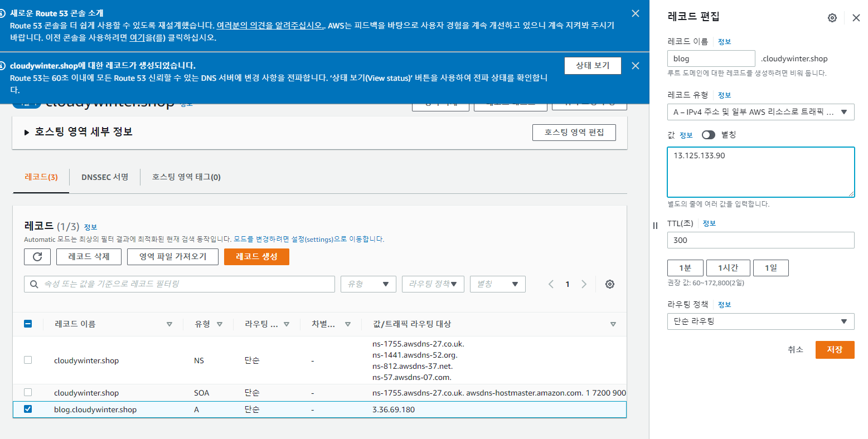
Task: Click 정보 link next to 값
Action: click(686, 135)
